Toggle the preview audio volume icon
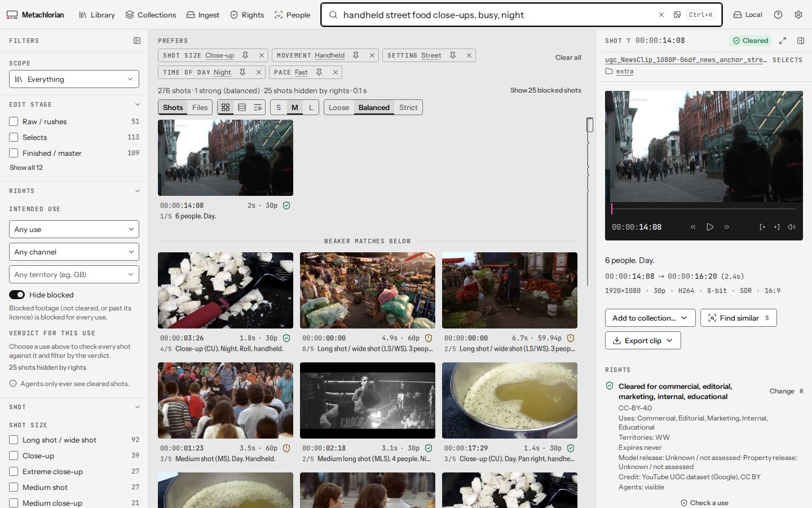The image size is (812, 508). pyautogui.click(x=792, y=227)
